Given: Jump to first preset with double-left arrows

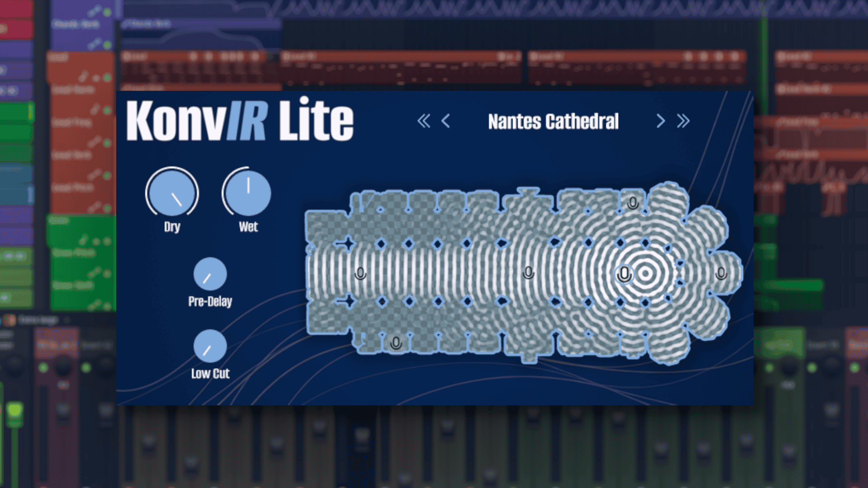Looking at the screenshot, I should point(424,121).
